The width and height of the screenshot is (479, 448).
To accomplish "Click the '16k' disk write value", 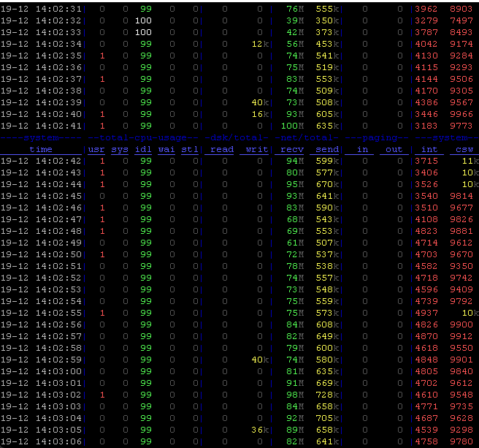I will click(260, 114).
